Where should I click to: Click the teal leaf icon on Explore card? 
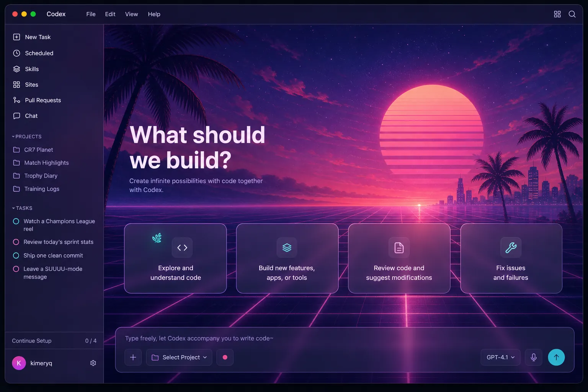pyautogui.click(x=157, y=238)
